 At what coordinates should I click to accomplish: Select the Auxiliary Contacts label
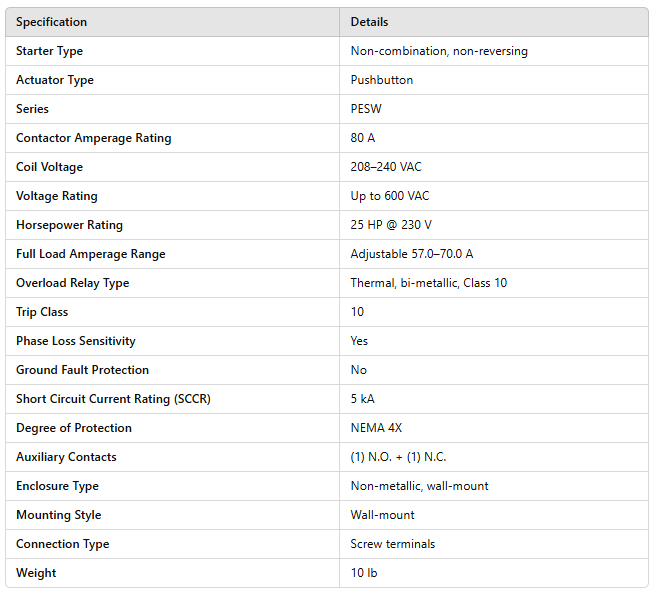tap(66, 457)
